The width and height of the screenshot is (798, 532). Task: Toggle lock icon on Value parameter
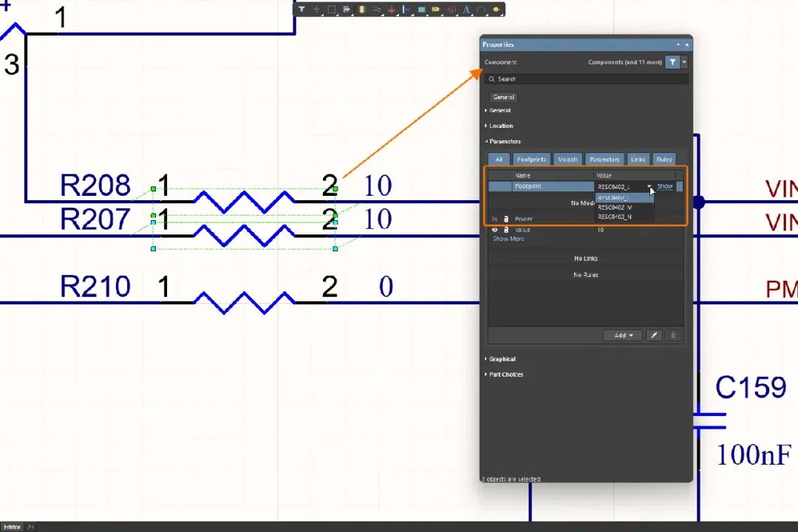[x=506, y=230]
